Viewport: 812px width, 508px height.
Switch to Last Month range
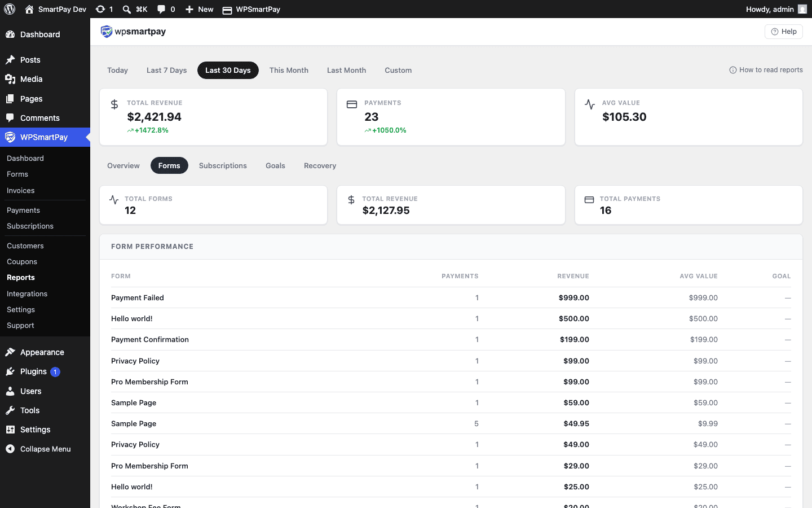pyautogui.click(x=347, y=70)
